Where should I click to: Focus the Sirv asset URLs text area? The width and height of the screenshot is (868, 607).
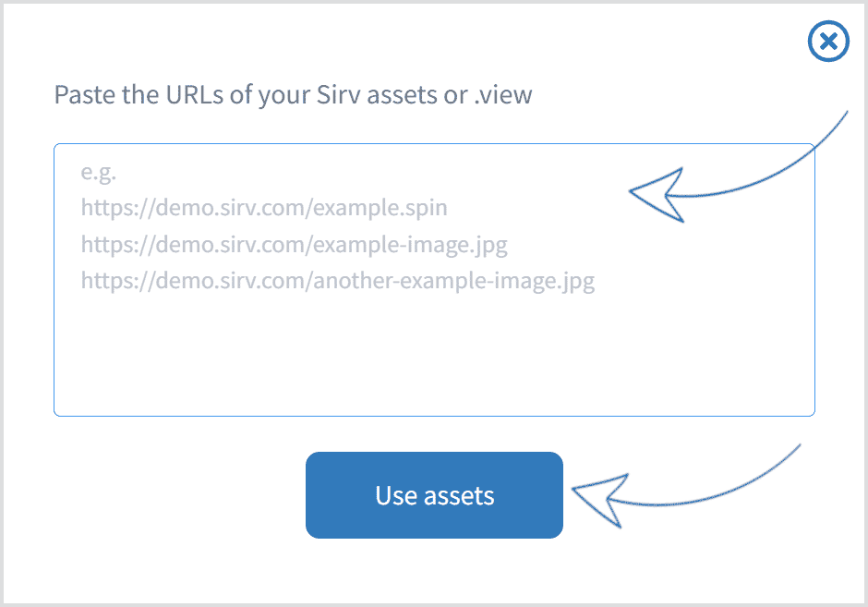(x=434, y=280)
